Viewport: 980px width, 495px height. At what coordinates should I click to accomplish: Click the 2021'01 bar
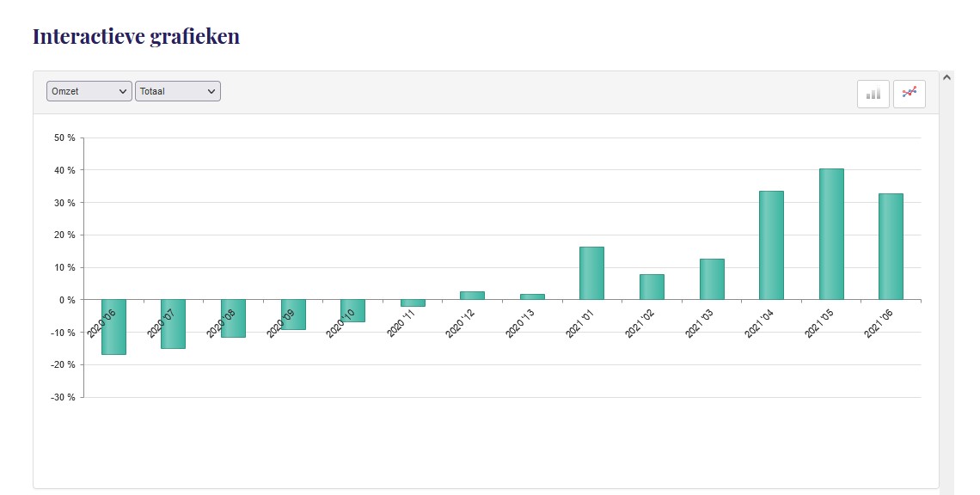coord(591,273)
